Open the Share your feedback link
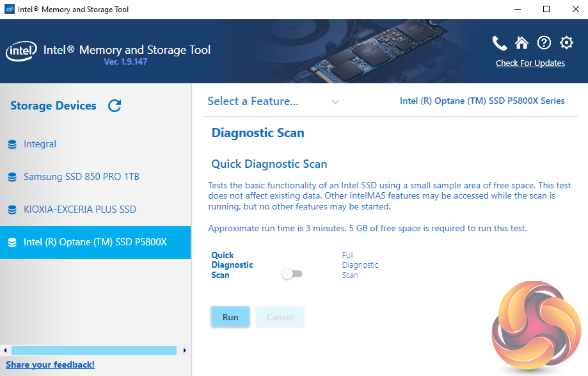The width and height of the screenshot is (588, 376). pyautogui.click(x=51, y=364)
